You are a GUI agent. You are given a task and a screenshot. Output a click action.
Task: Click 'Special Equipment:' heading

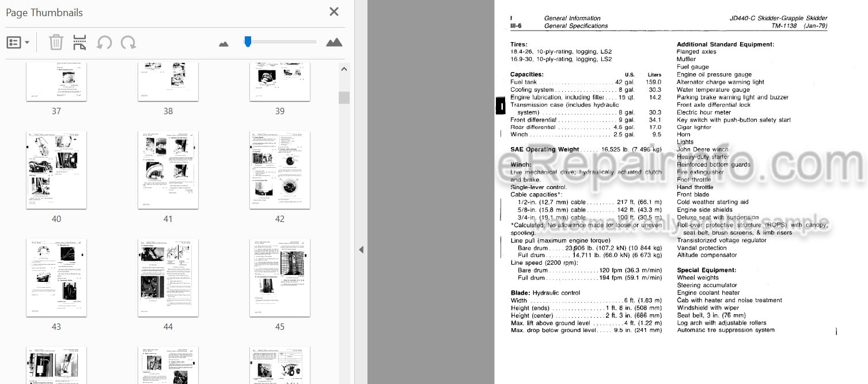point(707,270)
